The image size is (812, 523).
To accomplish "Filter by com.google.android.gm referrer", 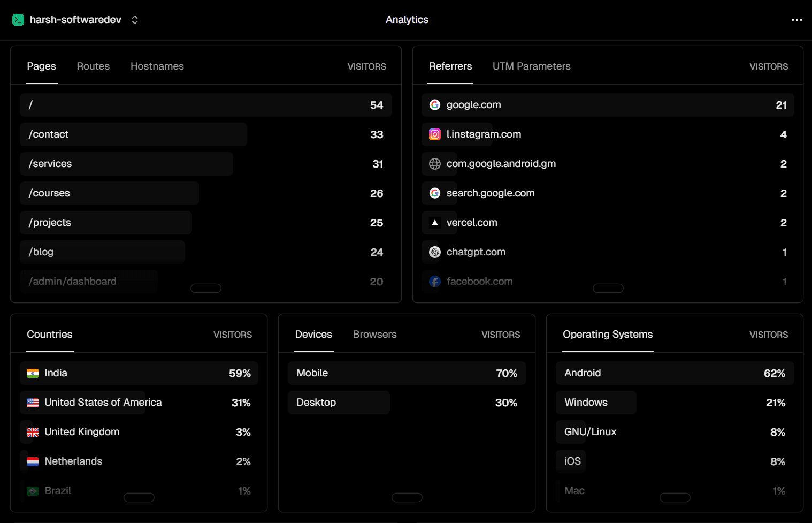I will pyautogui.click(x=608, y=164).
